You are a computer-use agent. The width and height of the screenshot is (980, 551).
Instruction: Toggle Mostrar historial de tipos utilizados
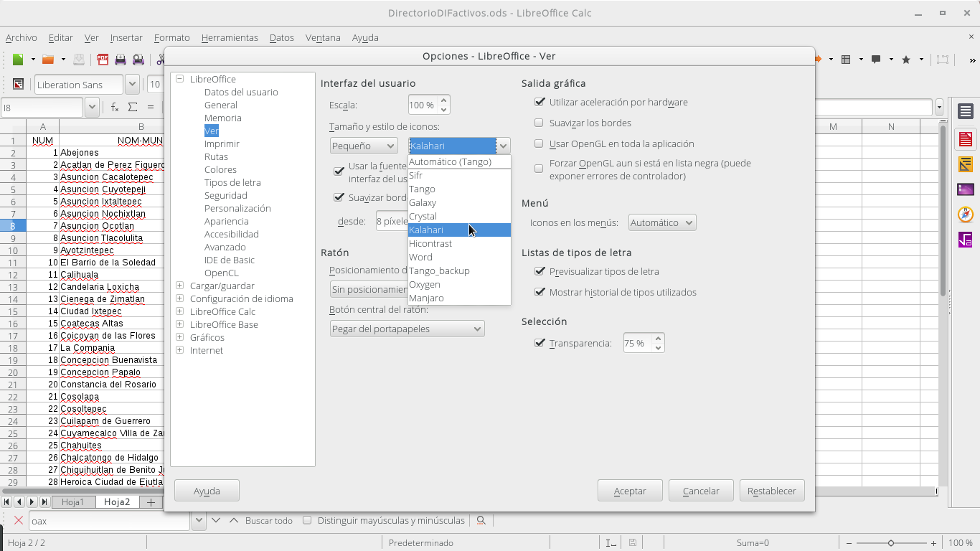540,292
